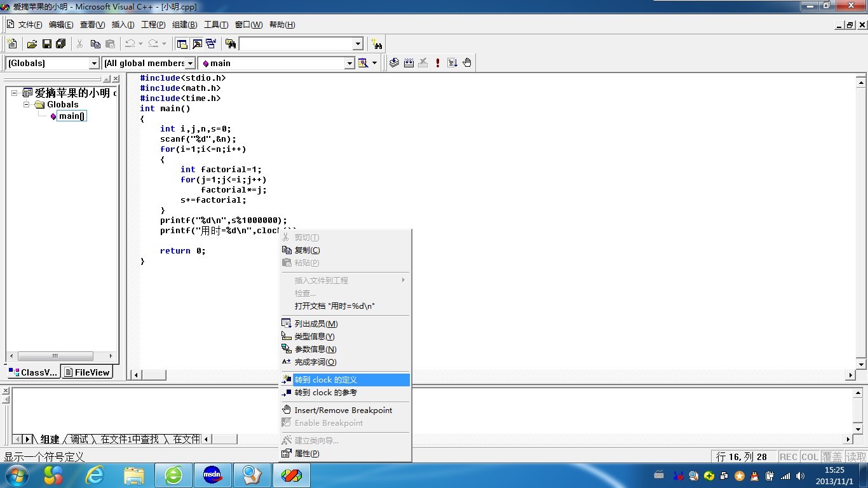Open Internet Explorer from the taskbar
Screen dimensions: 868x488
click(94, 475)
